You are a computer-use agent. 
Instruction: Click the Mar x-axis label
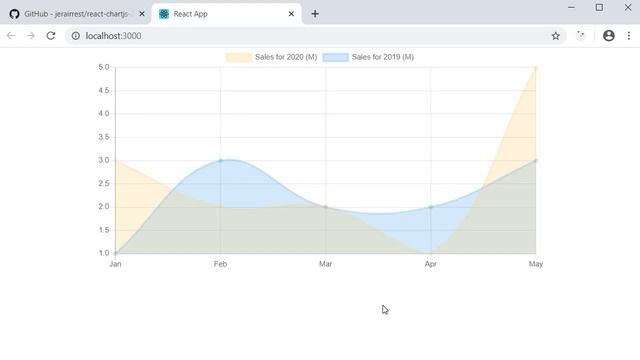(x=325, y=264)
